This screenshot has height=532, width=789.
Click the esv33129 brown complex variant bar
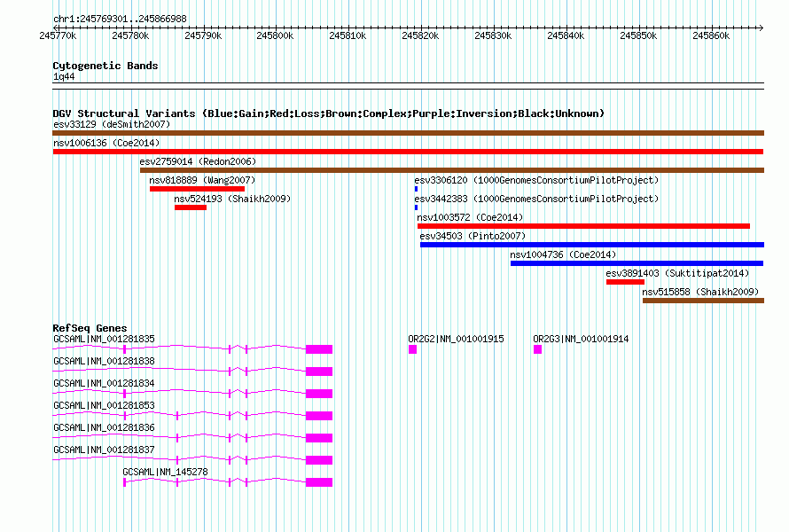(408, 133)
